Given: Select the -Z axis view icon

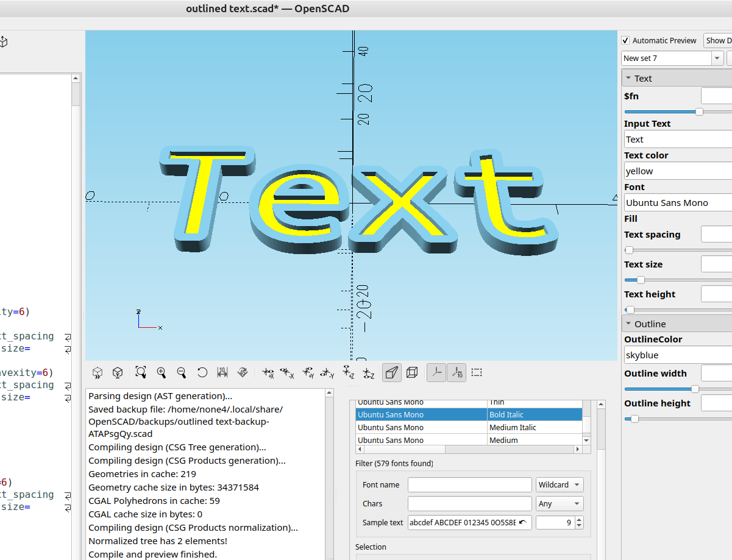Looking at the screenshot, I should pyautogui.click(x=368, y=372).
